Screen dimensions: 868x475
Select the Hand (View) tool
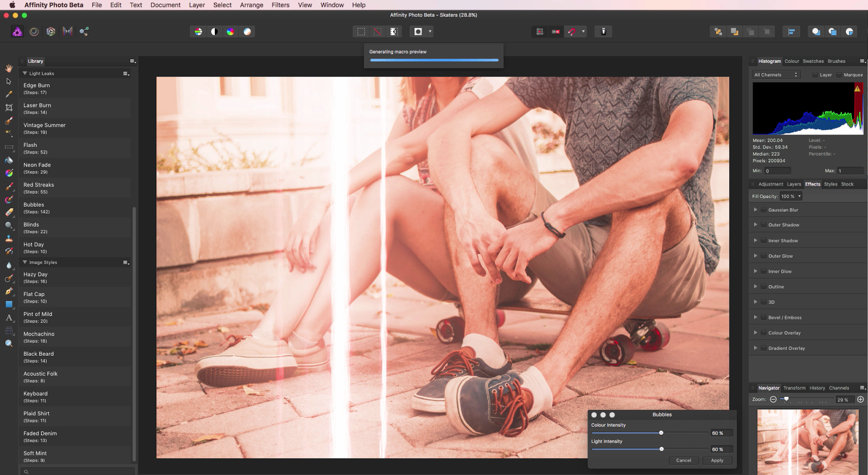click(x=9, y=68)
